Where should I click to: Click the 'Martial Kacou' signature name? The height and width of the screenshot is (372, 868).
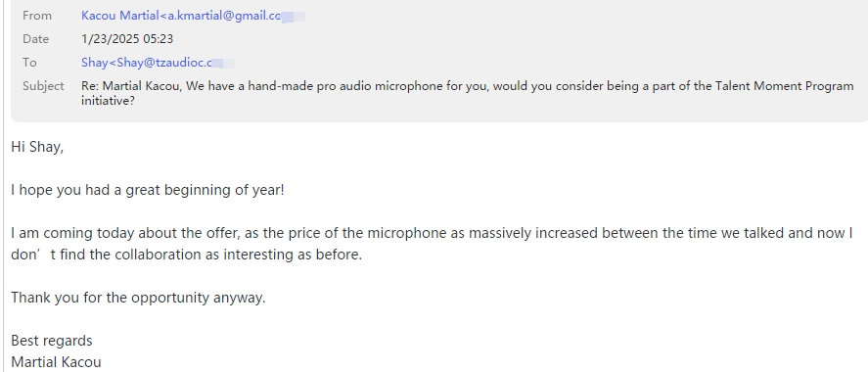(x=56, y=362)
